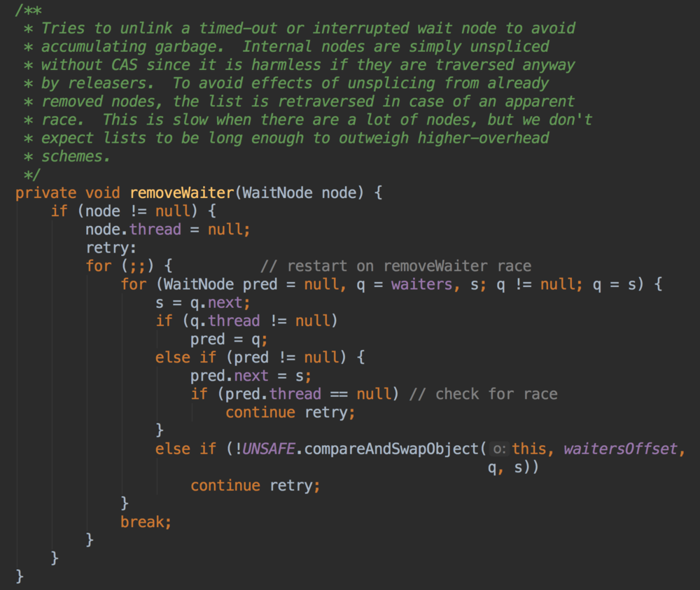This screenshot has width=700, height=590.
Task: Click the 'private' keyword
Action: coord(46,193)
